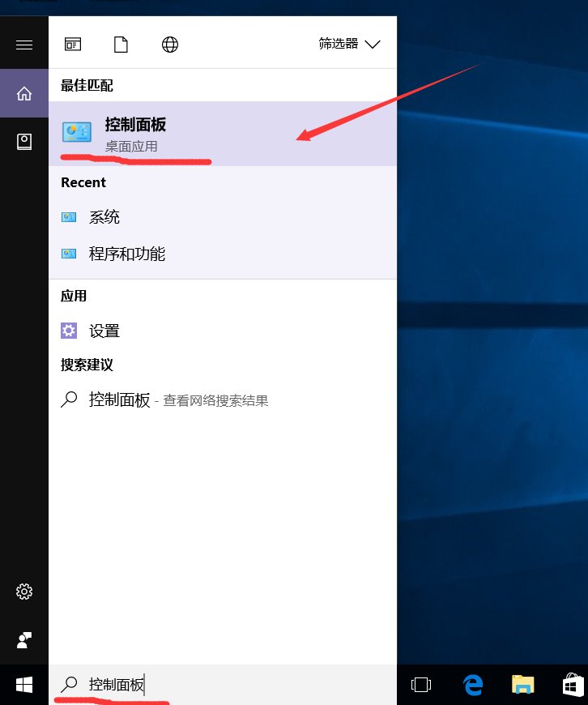
Task: Open Microsoft Store from the taskbar
Action: [573, 686]
